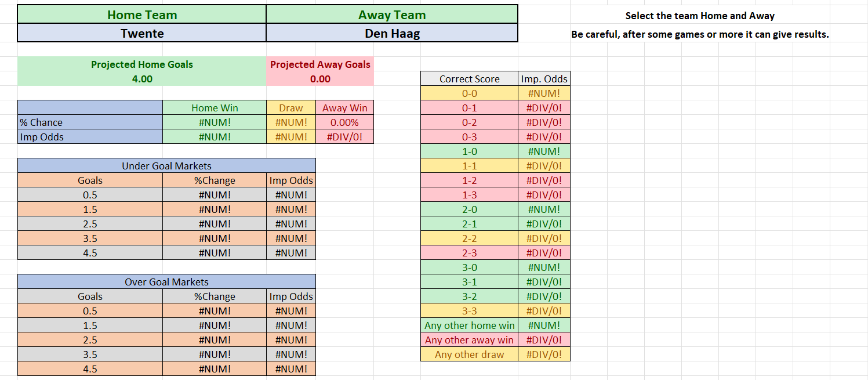Select the Over Goal Markets header

pos(166,282)
